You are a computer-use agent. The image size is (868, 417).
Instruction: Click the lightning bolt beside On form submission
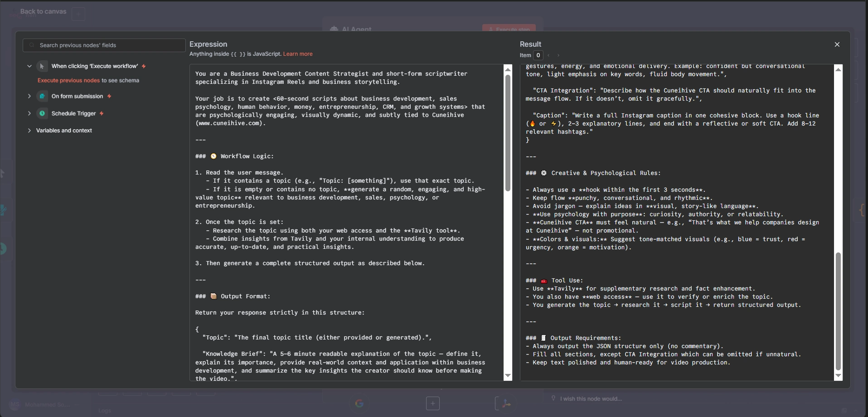pos(109,96)
